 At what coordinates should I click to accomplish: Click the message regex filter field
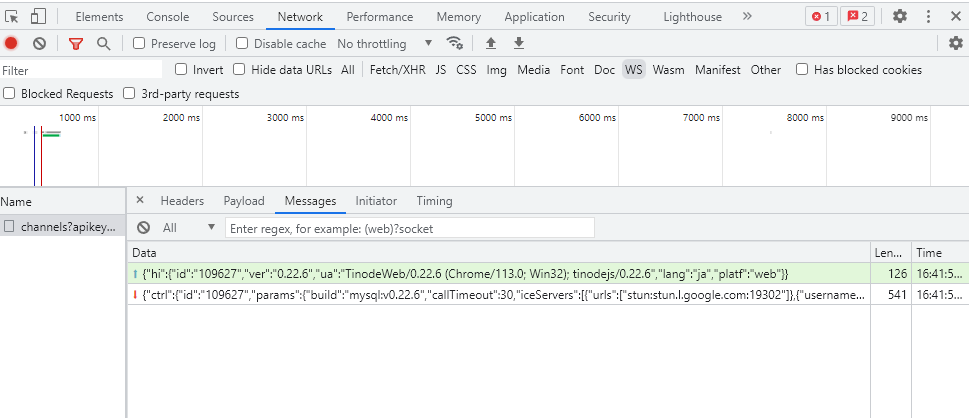click(410, 228)
